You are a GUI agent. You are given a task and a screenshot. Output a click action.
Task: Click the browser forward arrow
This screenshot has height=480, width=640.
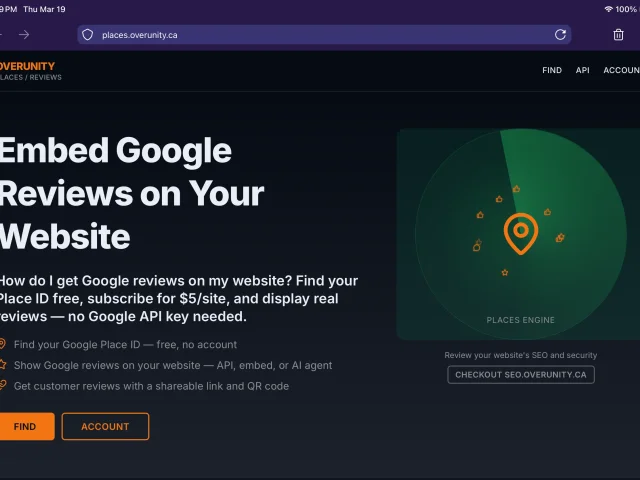(x=24, y=35)
